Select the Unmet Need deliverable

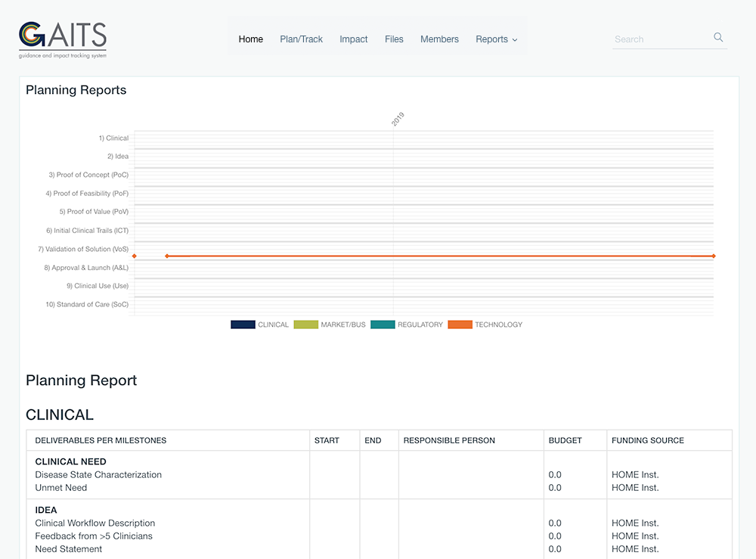tap(60, 488)
